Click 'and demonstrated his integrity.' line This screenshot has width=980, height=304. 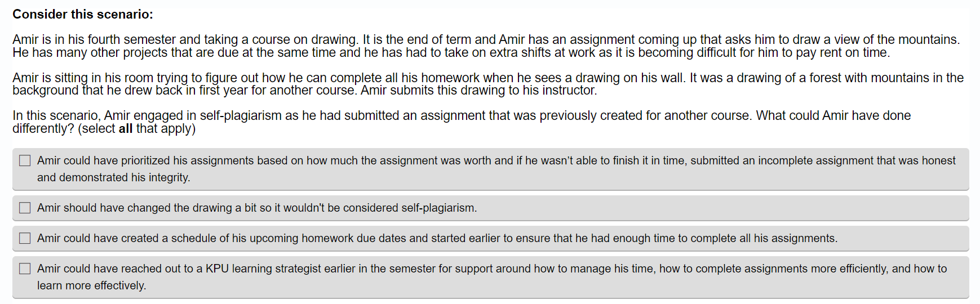[114, 177]
